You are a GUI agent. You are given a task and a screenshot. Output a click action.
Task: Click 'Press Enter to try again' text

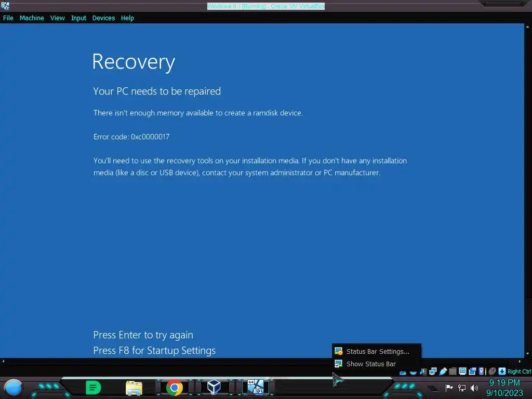click(143, 335)
